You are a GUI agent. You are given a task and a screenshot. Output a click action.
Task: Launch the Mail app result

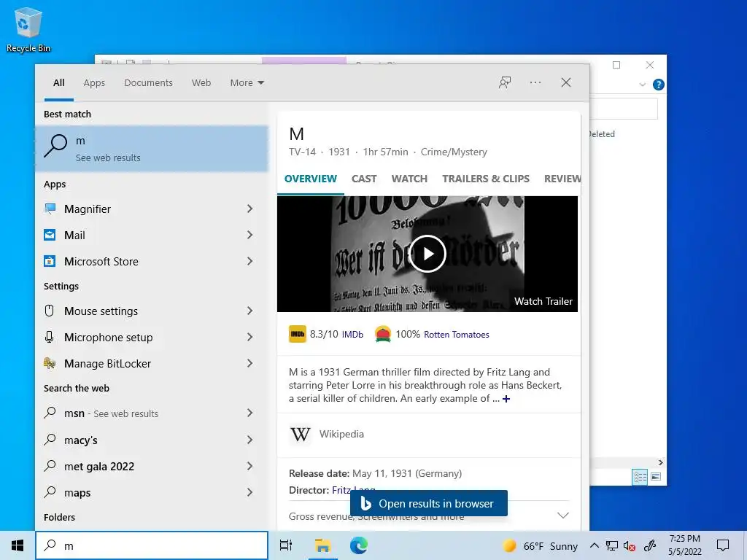point(152,235)
